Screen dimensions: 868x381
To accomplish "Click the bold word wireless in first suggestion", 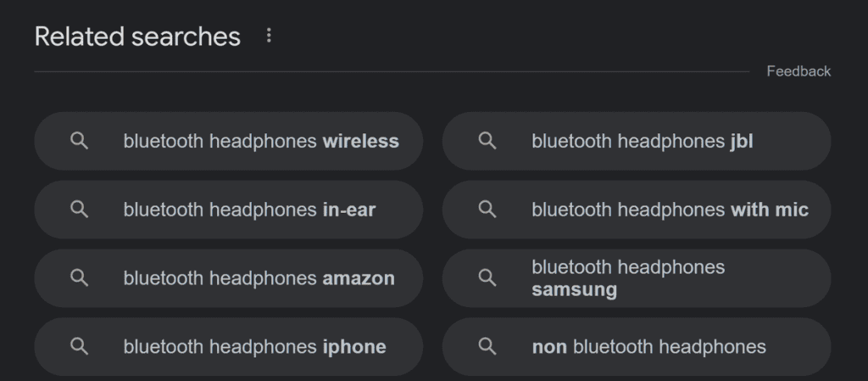I will [x=361, y=141].
